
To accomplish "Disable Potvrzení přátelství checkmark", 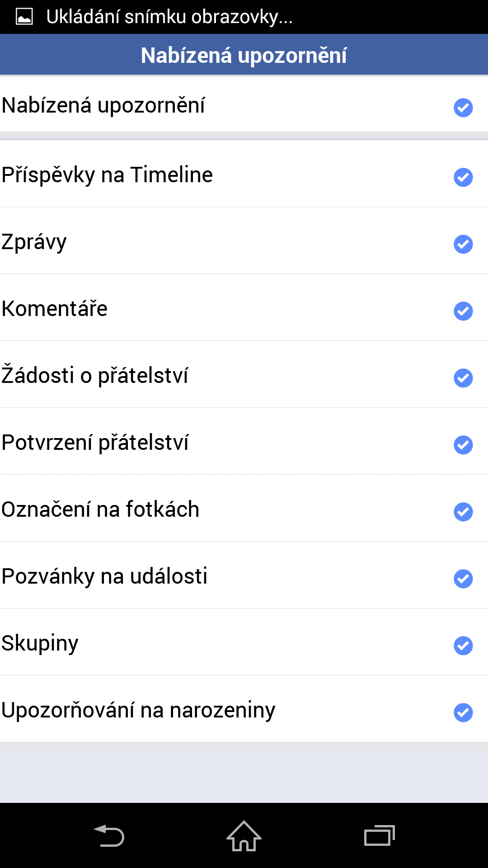I will [x=463, y=445].
